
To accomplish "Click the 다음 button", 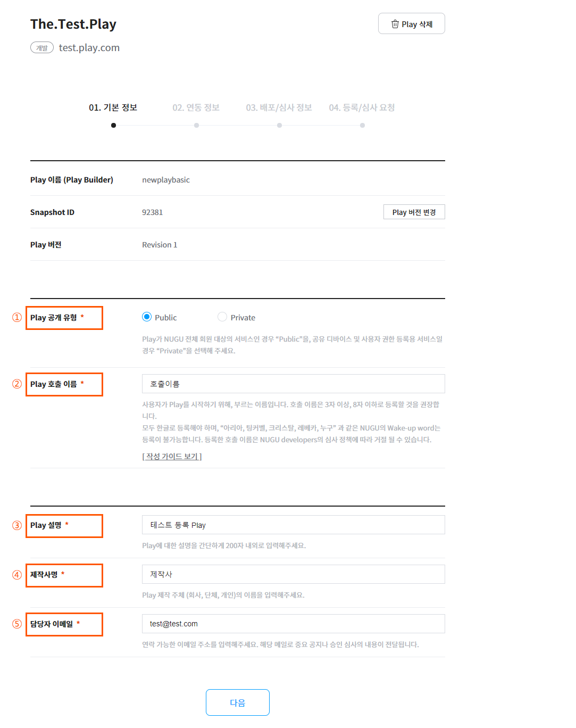I will click(x=237, y=702).
